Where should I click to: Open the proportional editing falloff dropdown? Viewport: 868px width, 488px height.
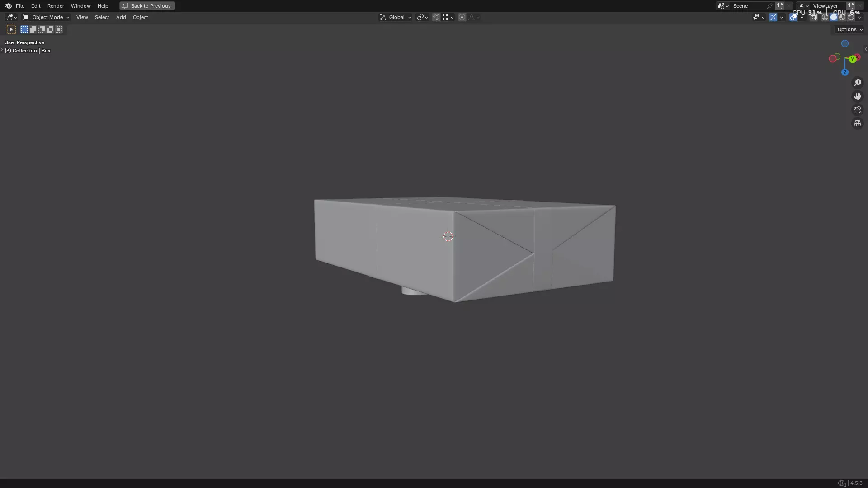474,17
